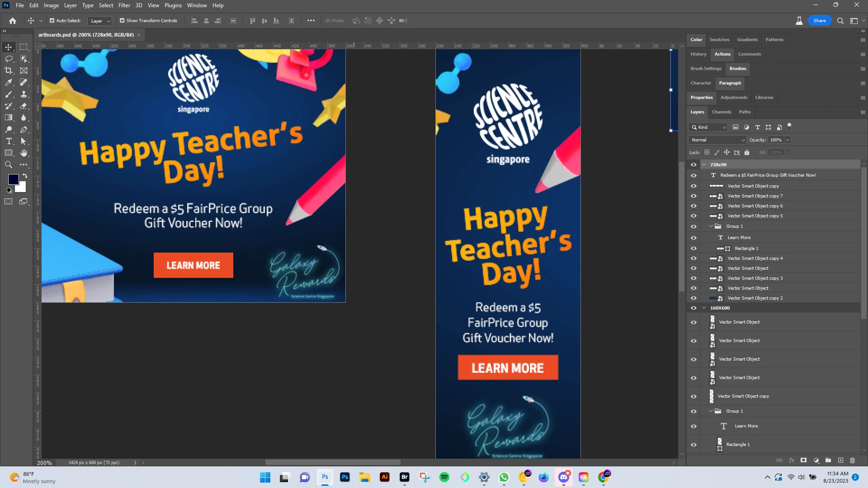868x488 pixels.
Task: Select the Crop tool
Action: (9, 70)
